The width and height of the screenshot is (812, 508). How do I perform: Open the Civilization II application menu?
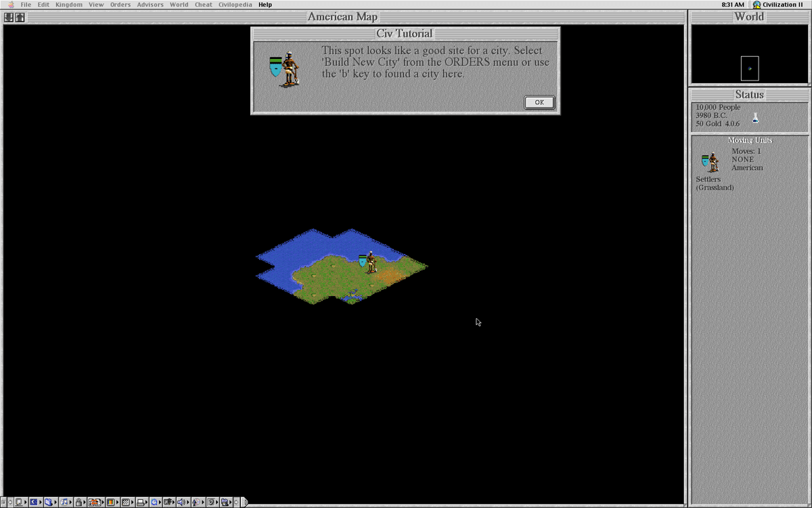778,5
